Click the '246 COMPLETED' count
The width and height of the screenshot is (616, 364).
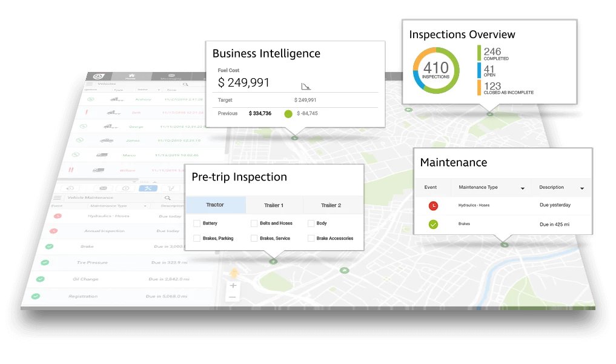click(x=496, y=54)
